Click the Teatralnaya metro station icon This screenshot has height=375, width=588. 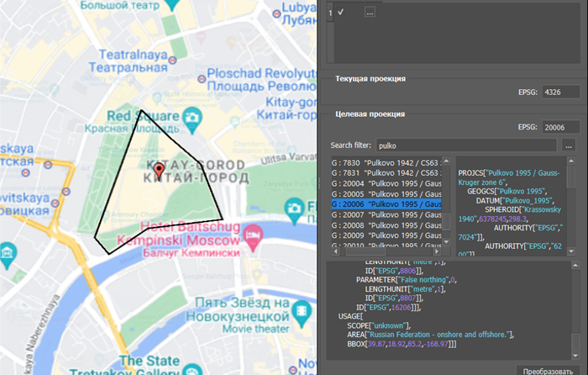(172, 60)
